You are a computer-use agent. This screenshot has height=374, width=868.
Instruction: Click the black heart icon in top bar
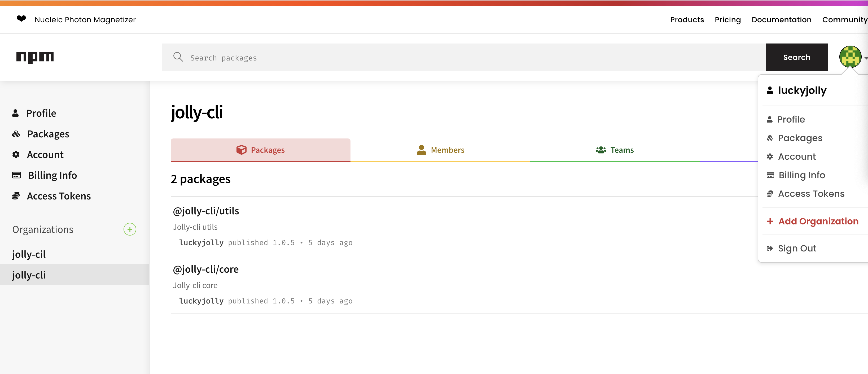[x=21, y=19]
